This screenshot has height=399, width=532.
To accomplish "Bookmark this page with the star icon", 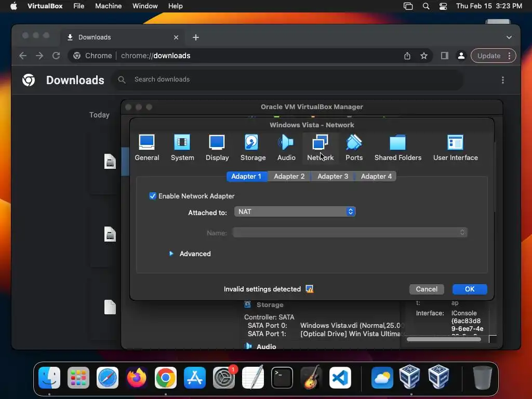I will click(424, 56).
